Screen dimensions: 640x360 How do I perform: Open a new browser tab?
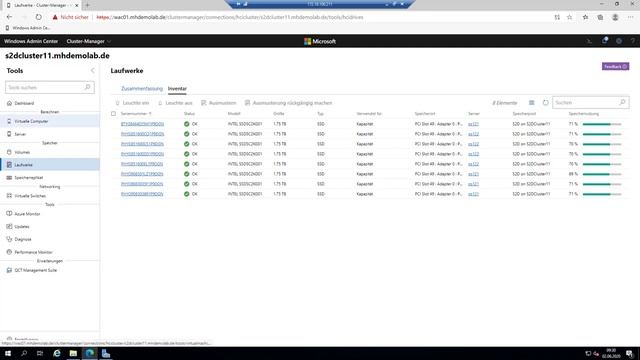pyautogui.click(x=87, y=5)
